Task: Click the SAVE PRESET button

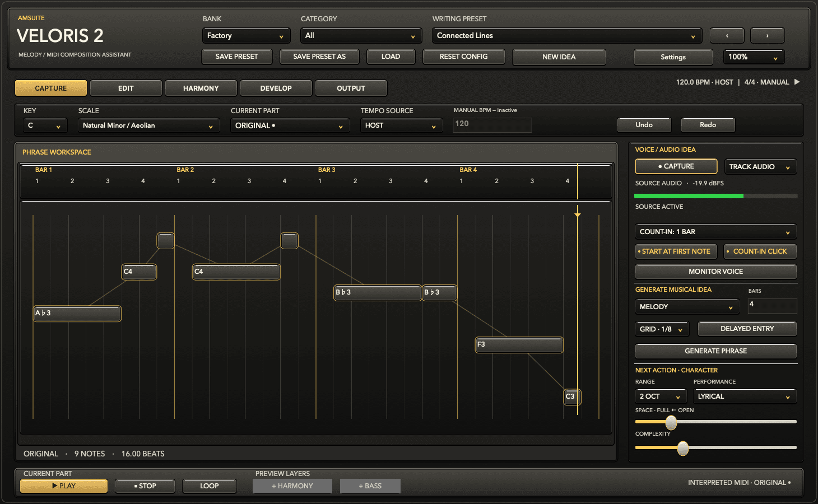Action: (x=237, y=57)
